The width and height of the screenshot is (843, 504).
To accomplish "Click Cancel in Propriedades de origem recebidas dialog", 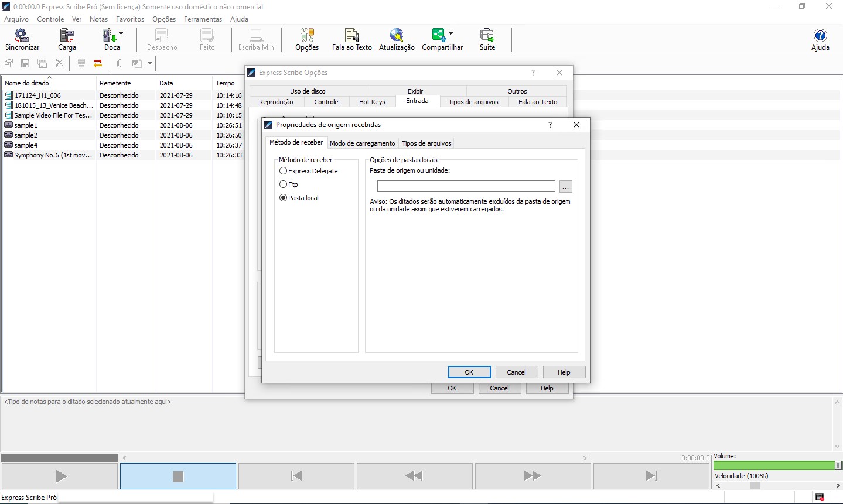I will tap(516, 372).
